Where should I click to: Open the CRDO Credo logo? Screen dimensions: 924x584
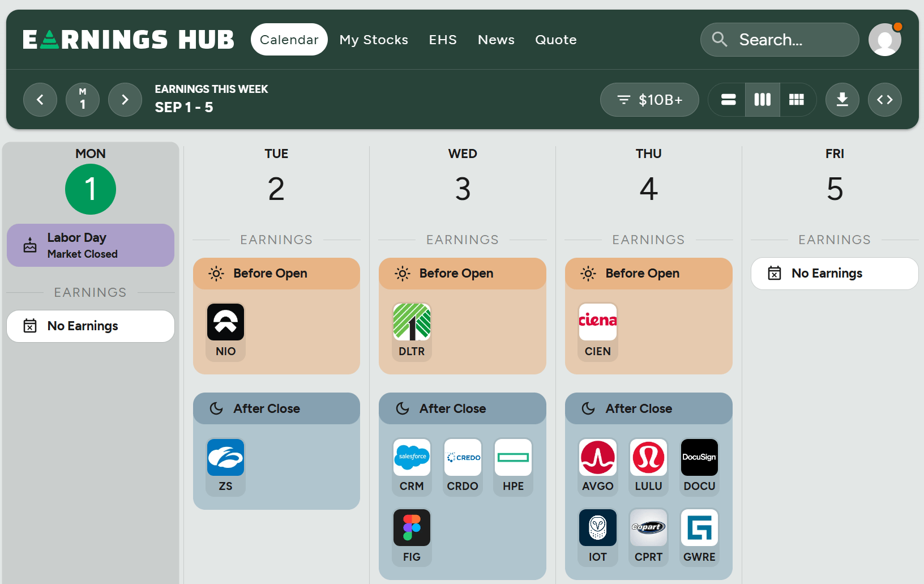[x=463, y=457]
